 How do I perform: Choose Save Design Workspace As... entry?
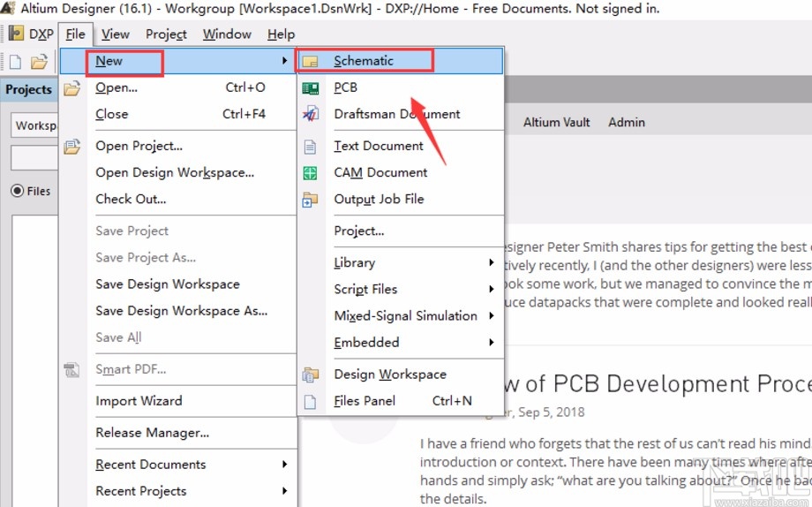[x=177, y=311]
